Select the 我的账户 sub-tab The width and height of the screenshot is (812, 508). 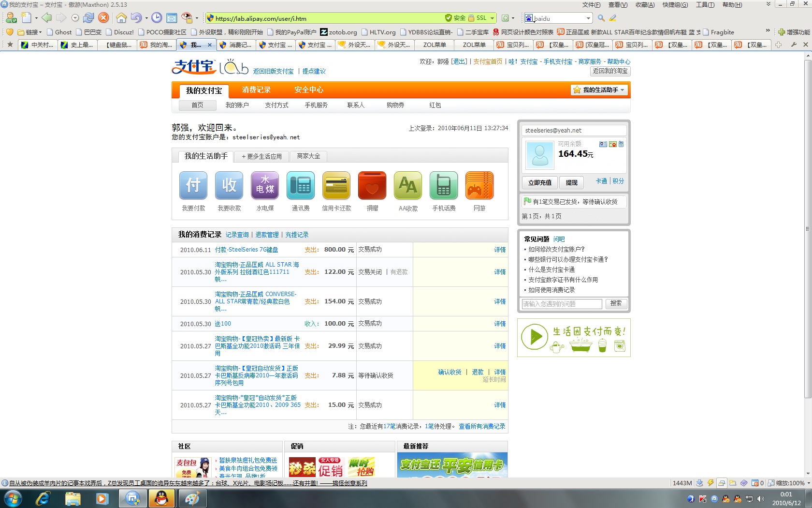click(237, 105)
